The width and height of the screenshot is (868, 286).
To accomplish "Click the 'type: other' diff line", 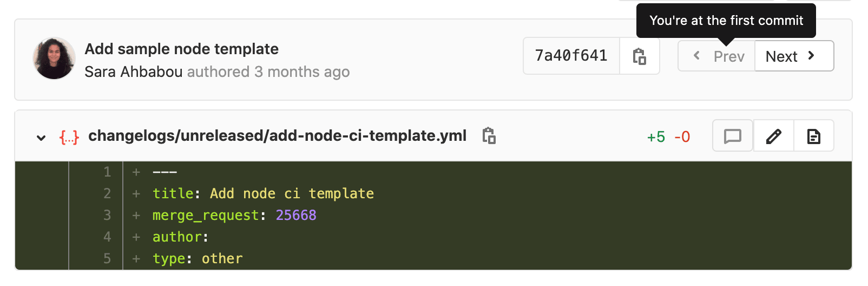I will [198, 259].
